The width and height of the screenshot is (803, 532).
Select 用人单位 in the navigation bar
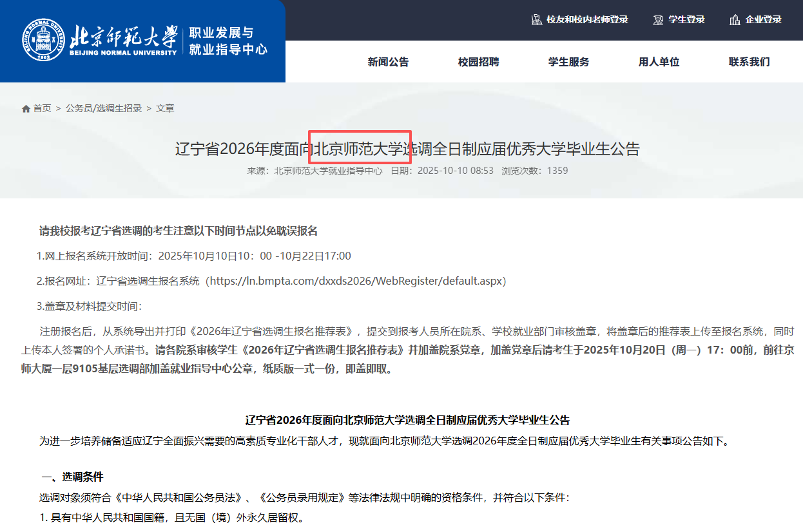coord(659,62)
